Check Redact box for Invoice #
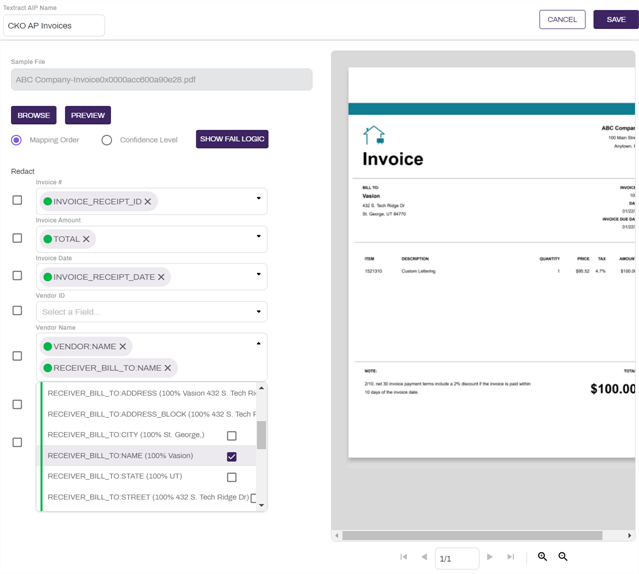 [x=17, y=200]
